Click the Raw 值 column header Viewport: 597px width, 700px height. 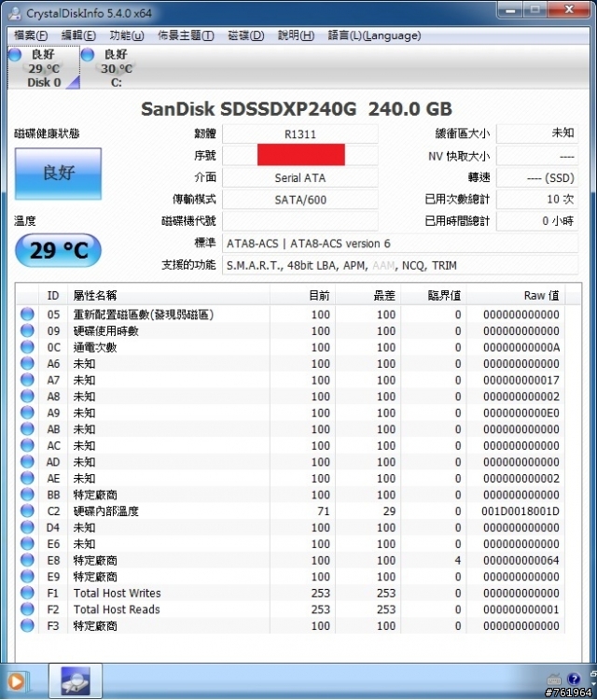516,295
